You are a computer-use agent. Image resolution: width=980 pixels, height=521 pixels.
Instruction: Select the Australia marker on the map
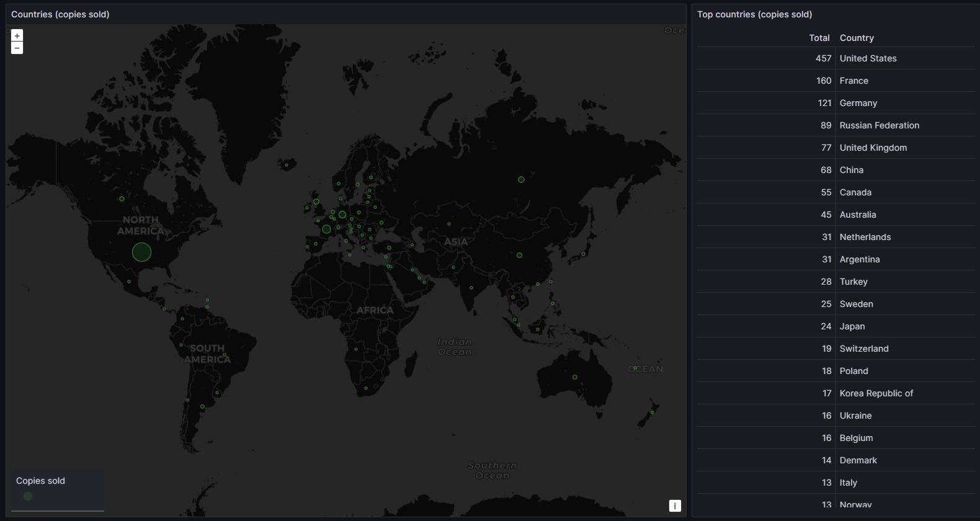pos(575,377)
